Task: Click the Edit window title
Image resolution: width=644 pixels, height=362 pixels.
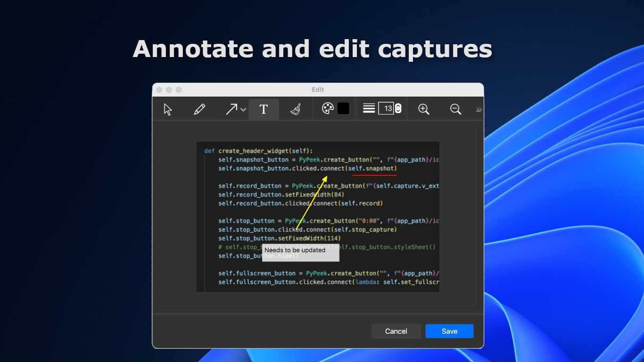Action: coord(318,90)
